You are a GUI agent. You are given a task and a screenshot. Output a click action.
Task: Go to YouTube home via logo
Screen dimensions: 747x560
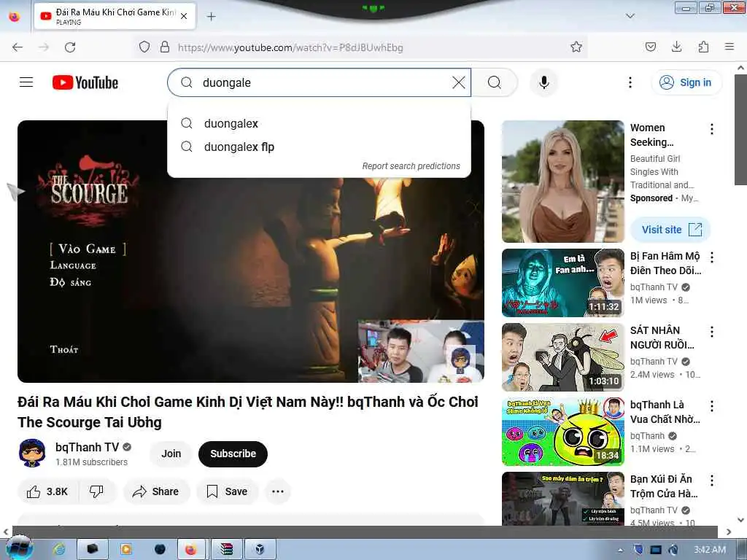click(85, 82)
